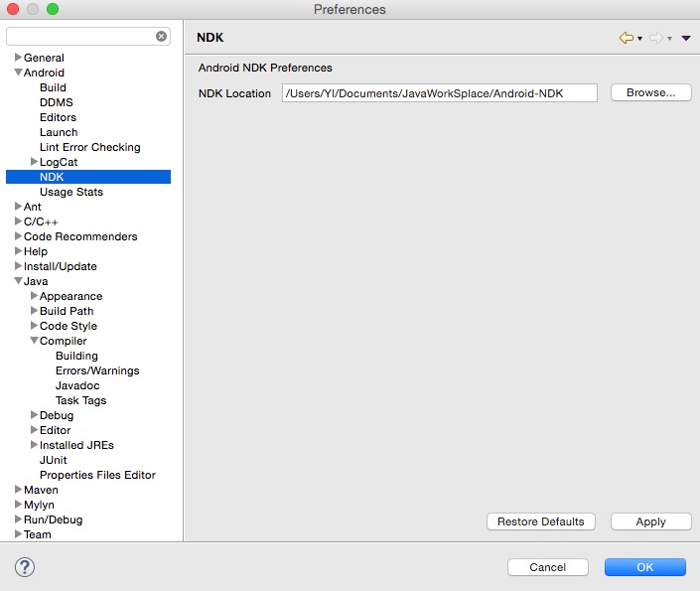Select Errors/Warnings under Compiler
Viewport: 700px width, 591px height.
pos(97,370)
